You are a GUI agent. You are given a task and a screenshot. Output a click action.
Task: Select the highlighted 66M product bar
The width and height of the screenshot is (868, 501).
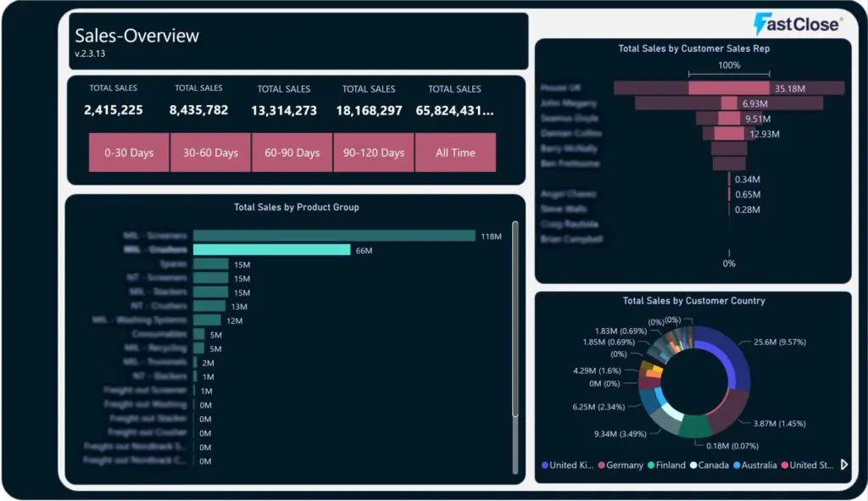(x=271, y=250)
